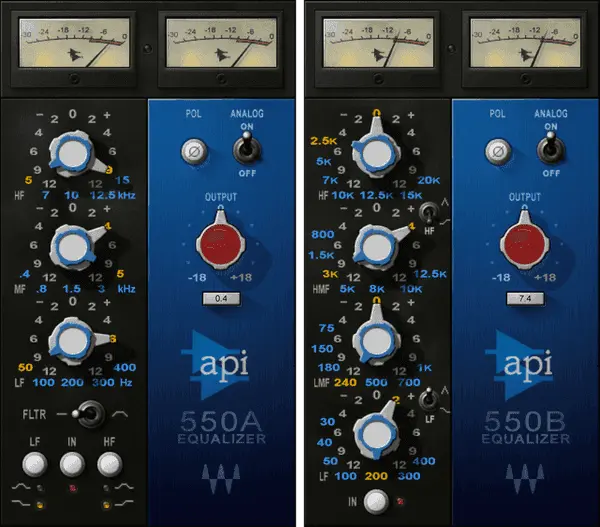Click the 550A output value field 0.4
The width and height of the screenshot is (600, 527).
[221, 299]
